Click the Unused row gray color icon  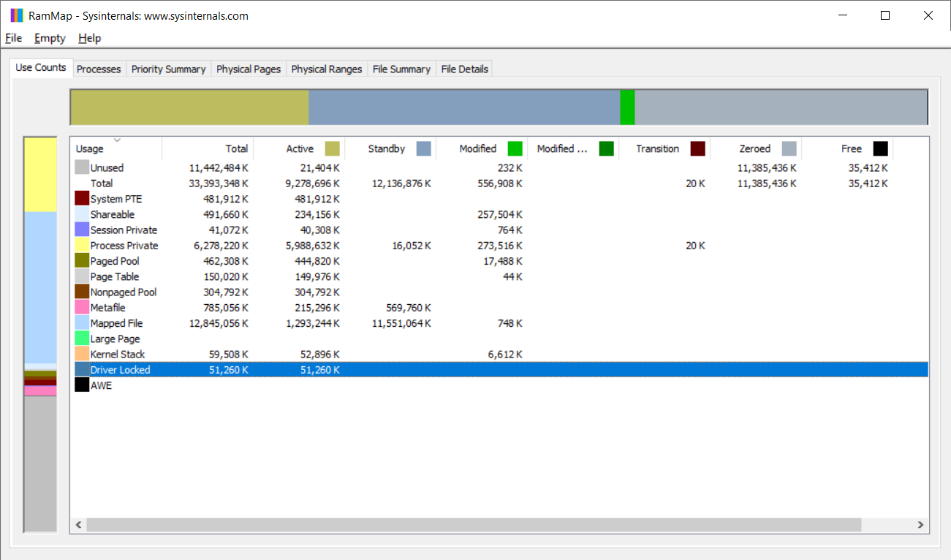tap(82, 167)
